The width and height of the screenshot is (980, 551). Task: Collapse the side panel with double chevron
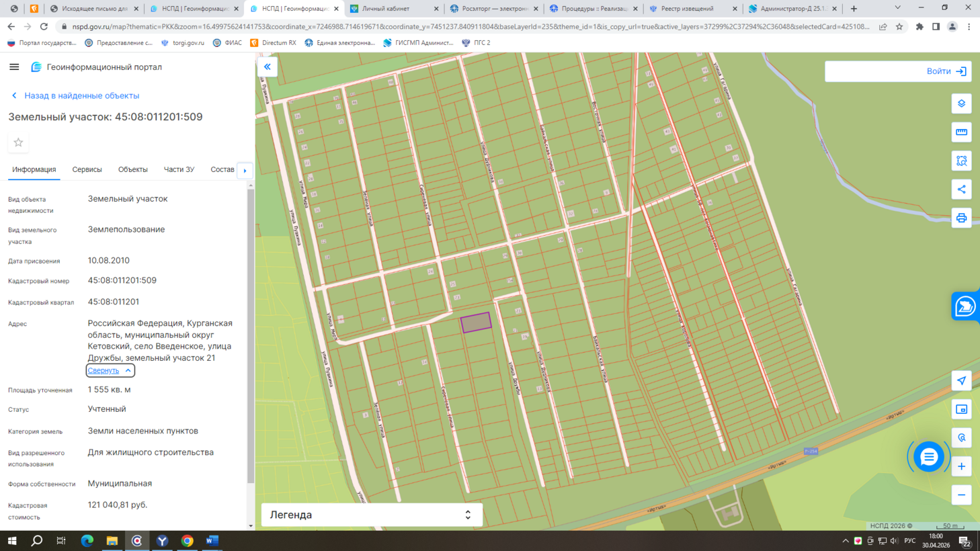268,67
